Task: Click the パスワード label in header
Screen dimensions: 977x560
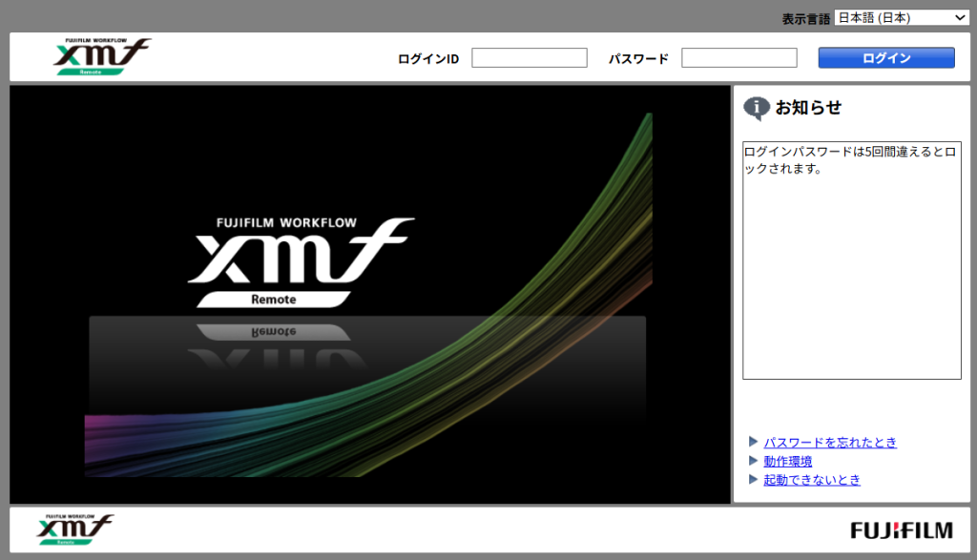Action: (x=638, y=58)
